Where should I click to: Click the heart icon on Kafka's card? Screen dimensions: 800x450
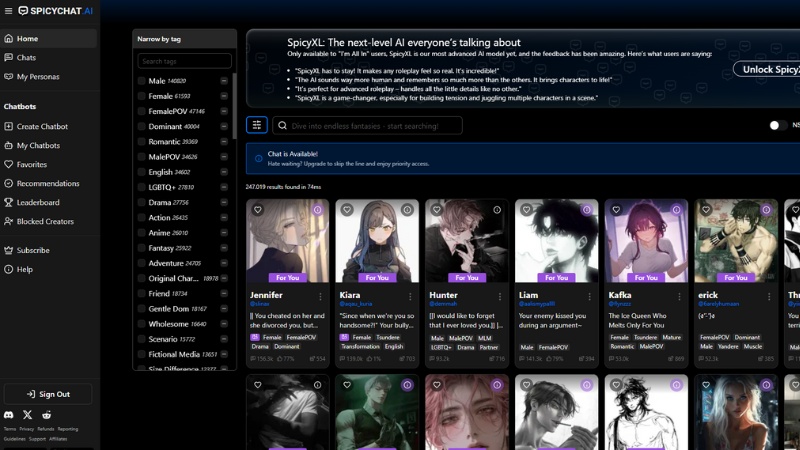[x=616, y=210]
